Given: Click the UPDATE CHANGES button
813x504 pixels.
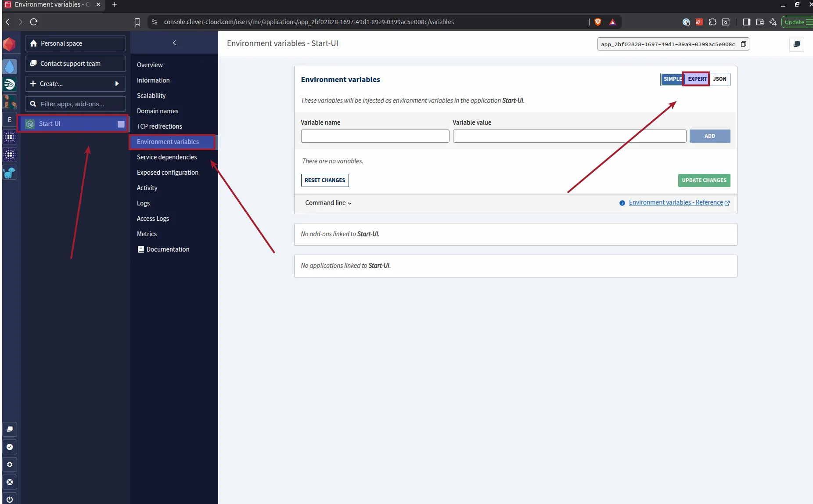Looking at the screenshot, I should click(x=704, y=180).
